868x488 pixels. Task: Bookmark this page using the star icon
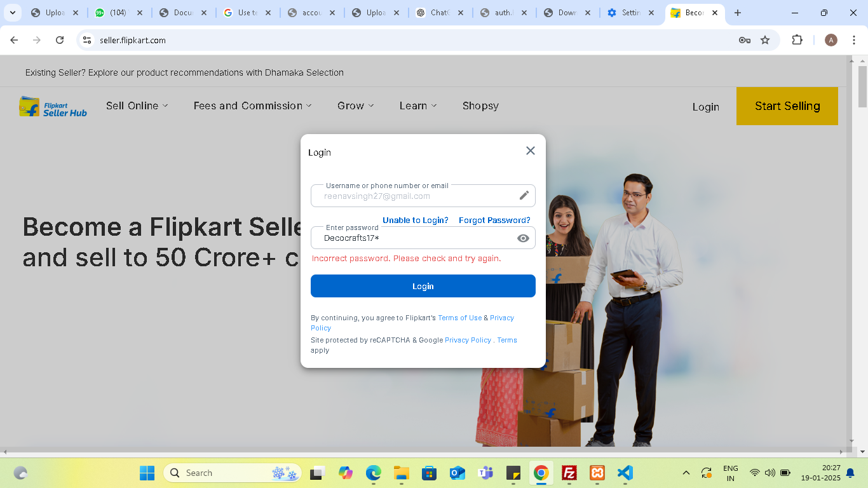point(764,39)
